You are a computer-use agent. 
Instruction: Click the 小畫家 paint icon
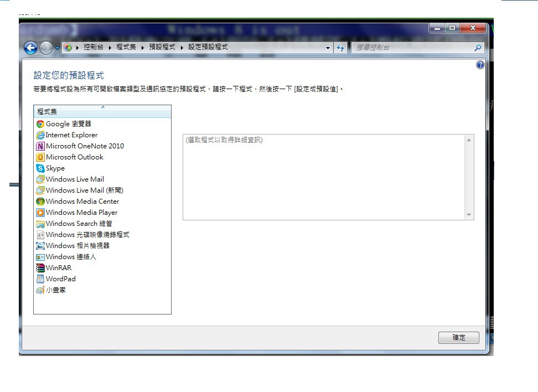pos(40,290)
